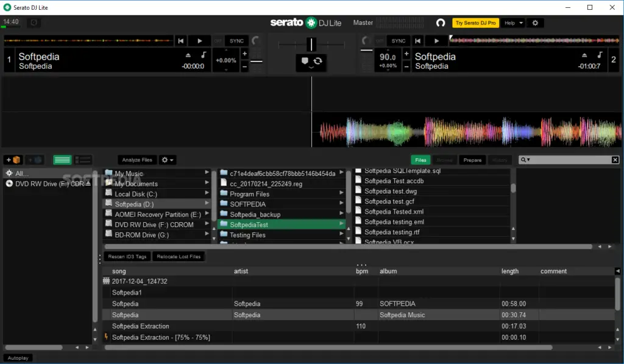624x364 pixels.
Task: Open the search field options dropdown
Action: [525, 159]
